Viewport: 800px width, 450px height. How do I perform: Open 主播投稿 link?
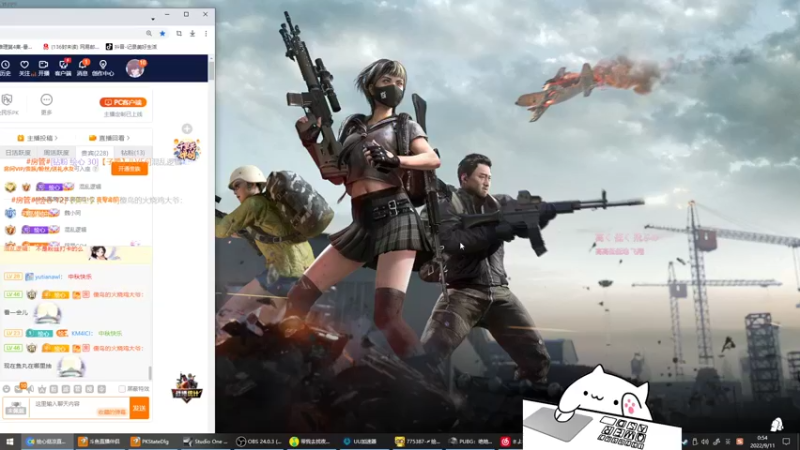(38, 138)
